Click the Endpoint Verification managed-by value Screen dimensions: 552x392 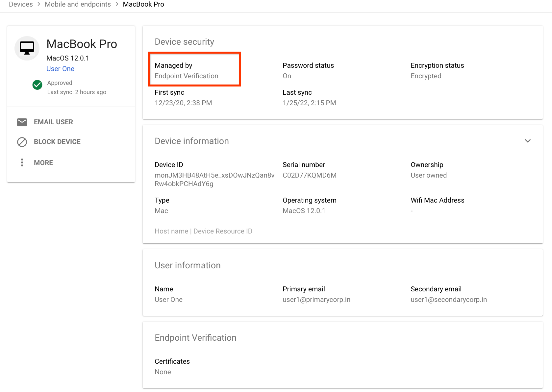tap(186, 76)
